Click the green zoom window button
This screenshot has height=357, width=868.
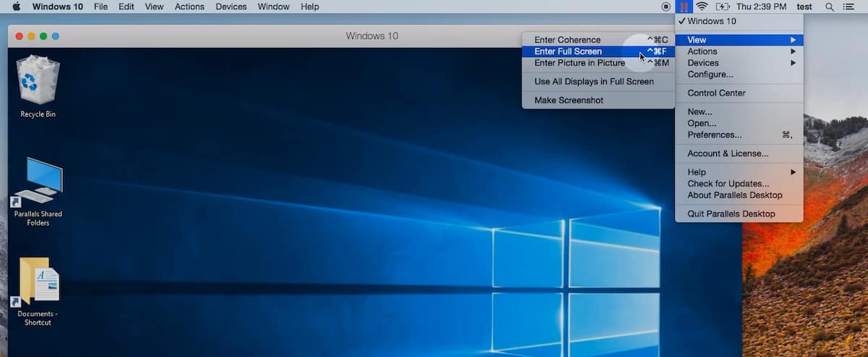[43, 36]
